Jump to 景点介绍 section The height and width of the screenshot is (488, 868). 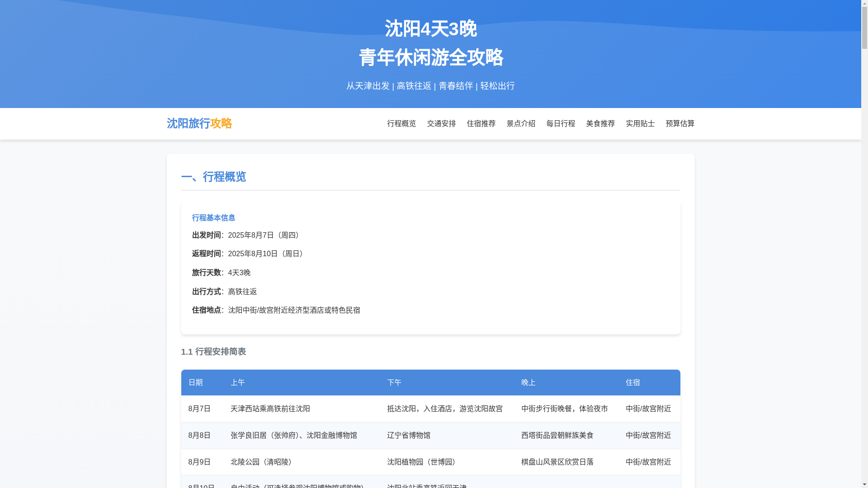521,123
